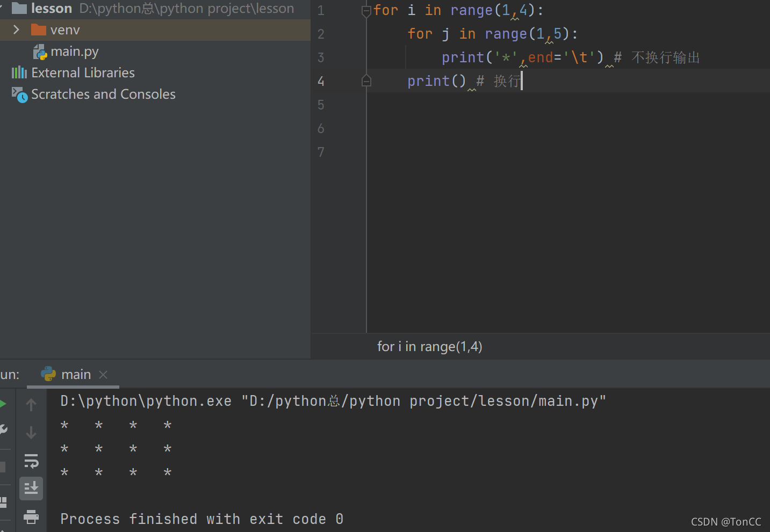
Task: Close the main run tab
Action: [103, 375]
